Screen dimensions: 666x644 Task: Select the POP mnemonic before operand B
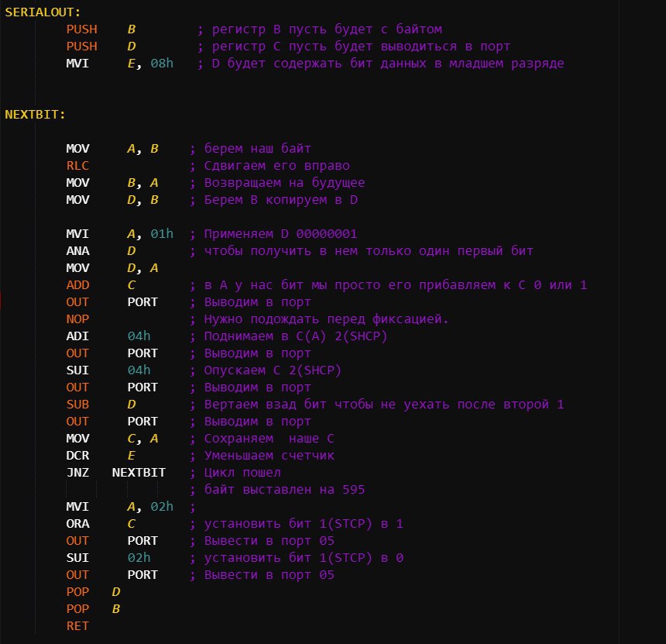point(77,608)
